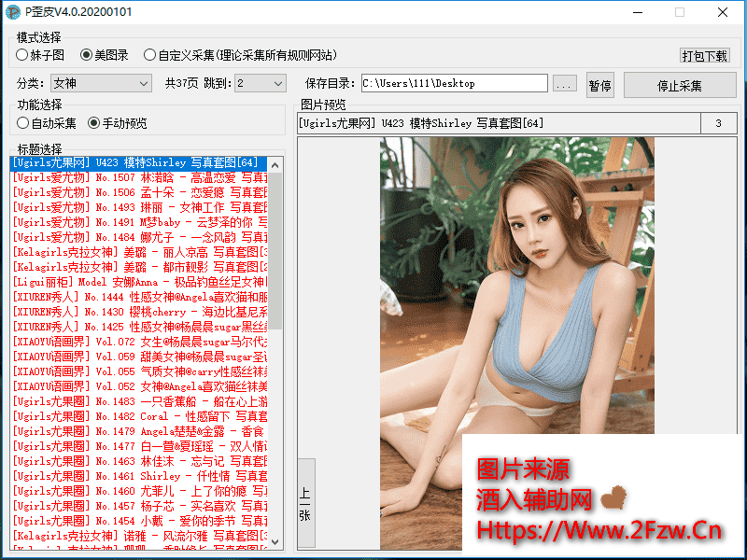Select row No.1479 Angela楚楚&金露
Image resolution: width=747 pixels, height=560 pixels.
[x=138, y=431]
